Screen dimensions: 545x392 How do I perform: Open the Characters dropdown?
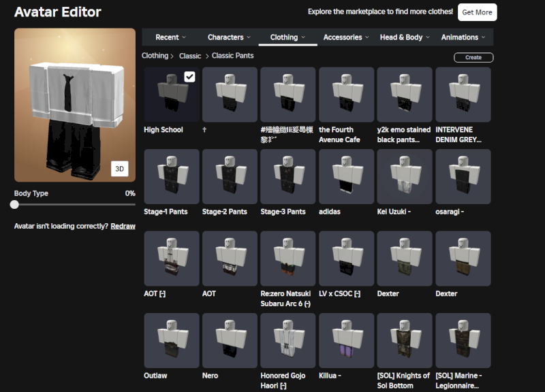pos(229,37)
